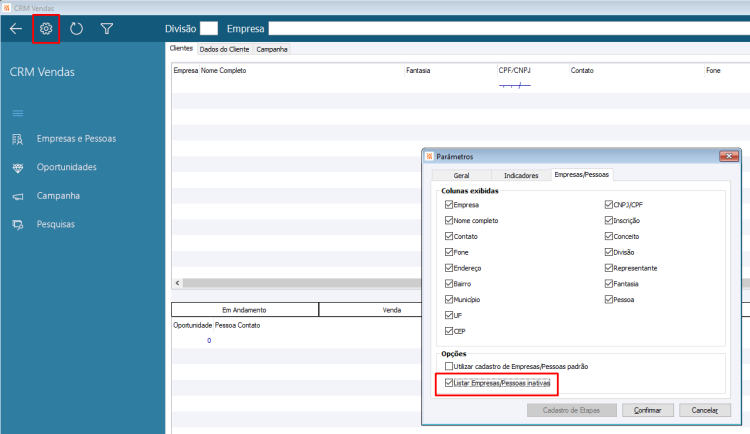Screen dimensions: 750x434
Task: Open Oportunidades menu label
Action: (66, 167)
